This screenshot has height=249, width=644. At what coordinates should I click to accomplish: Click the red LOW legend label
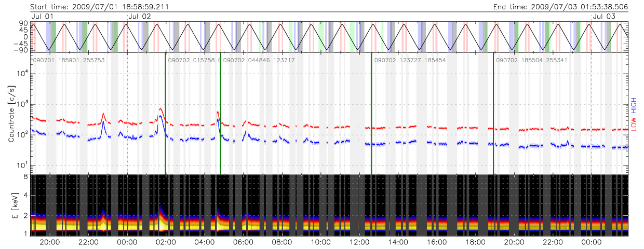click(x=634, y=123)
